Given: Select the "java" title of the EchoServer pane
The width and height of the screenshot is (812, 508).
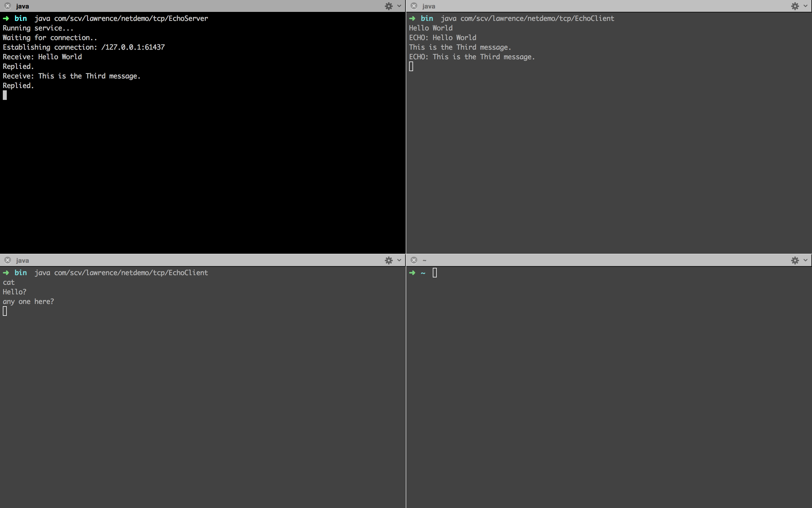Looking at the screenshot, I should tap(23, 6).
